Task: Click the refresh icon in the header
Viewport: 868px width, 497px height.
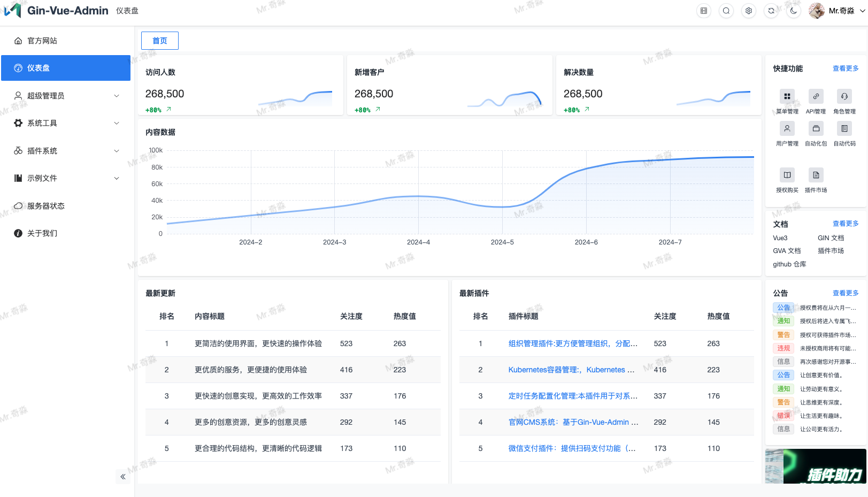Action: pyautogui.click(x=771, y=10)
